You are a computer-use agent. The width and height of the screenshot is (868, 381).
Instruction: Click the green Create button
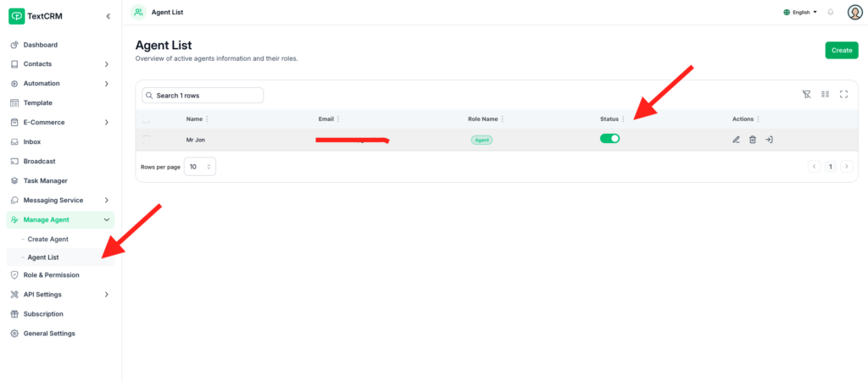(841, 50)
